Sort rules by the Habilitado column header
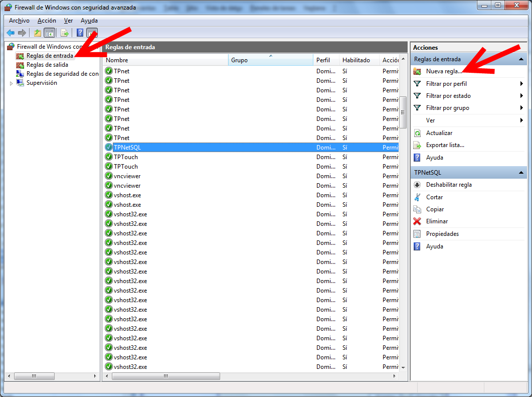 tap(360, 60)
